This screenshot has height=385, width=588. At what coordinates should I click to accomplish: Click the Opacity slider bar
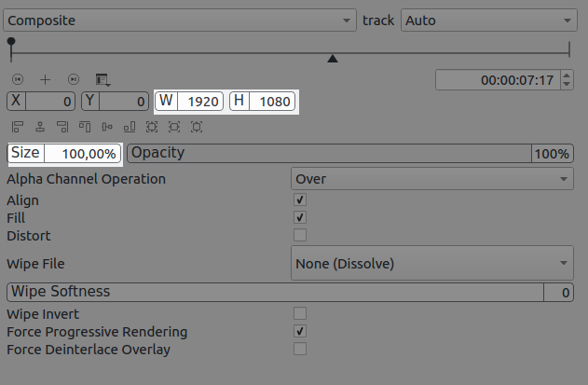click(x=328, y=153)
